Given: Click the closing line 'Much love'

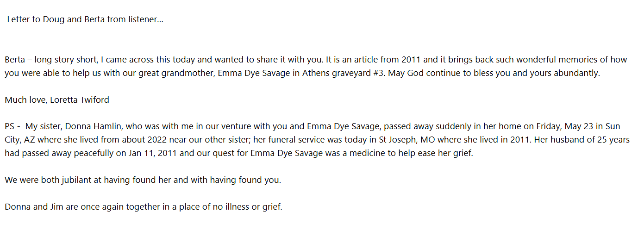Looking at the screenshot, I should (23, 100).
